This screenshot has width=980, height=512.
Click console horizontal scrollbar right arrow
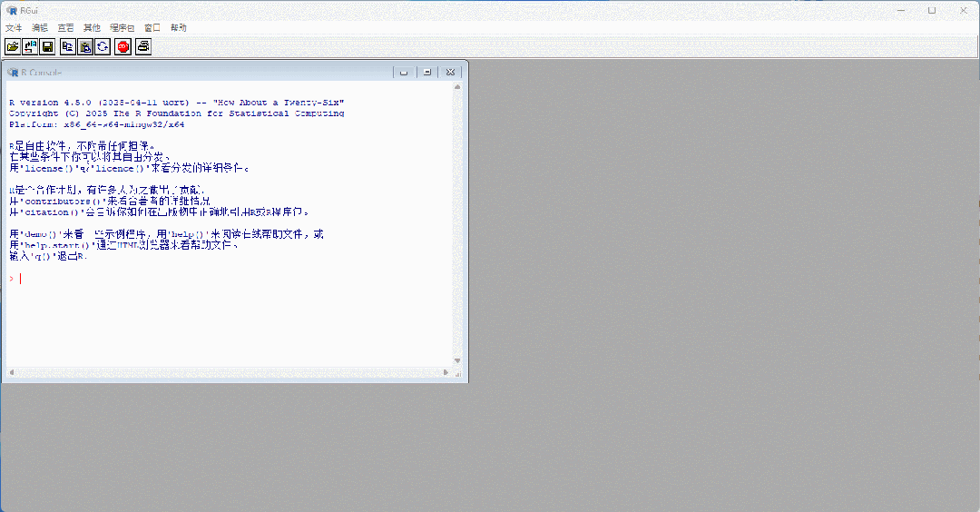tap(446, 372)
